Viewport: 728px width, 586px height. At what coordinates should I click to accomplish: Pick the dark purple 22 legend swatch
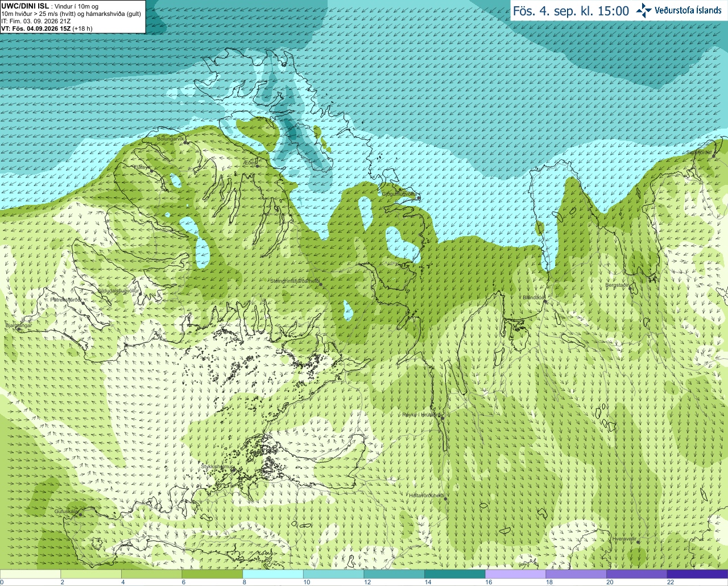697,574
